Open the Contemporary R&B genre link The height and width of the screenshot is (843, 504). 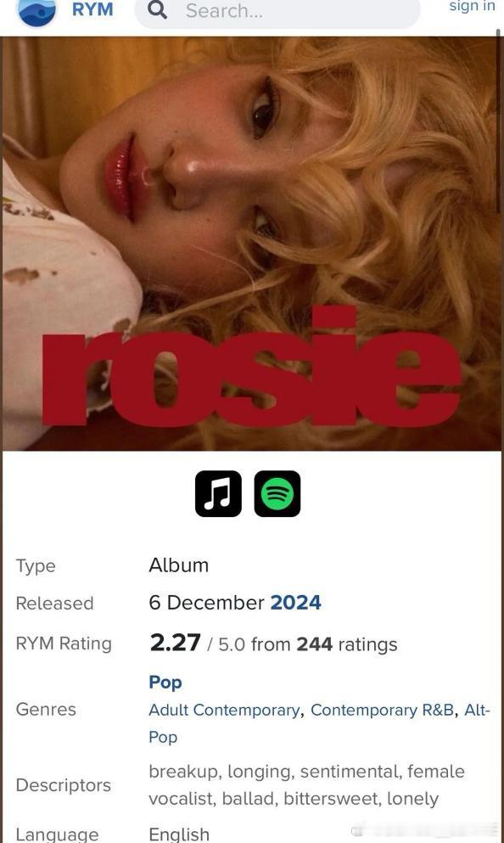click(383, 711)
